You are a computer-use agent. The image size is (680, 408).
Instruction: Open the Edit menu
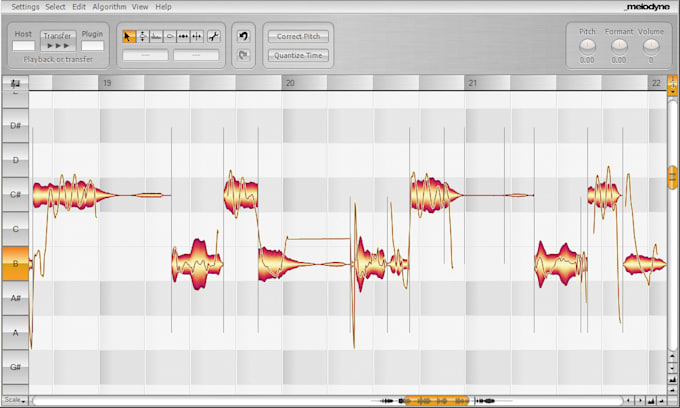coord(78,7)
